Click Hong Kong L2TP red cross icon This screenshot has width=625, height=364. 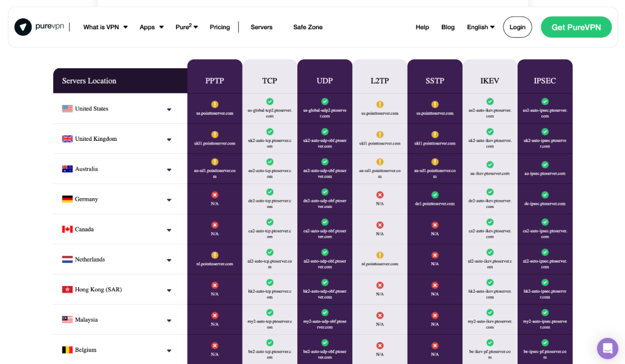click(x=380, y=285)
